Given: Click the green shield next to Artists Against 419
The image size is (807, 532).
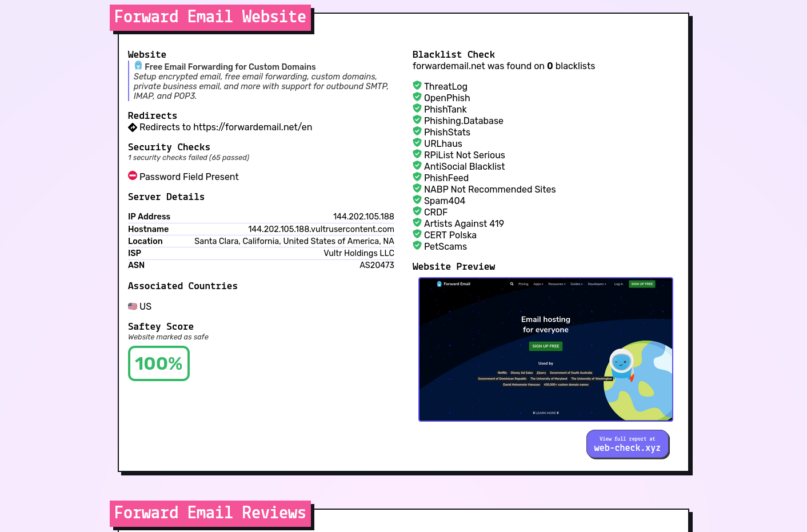Looking at the screenshot, I should click(417, 222).
